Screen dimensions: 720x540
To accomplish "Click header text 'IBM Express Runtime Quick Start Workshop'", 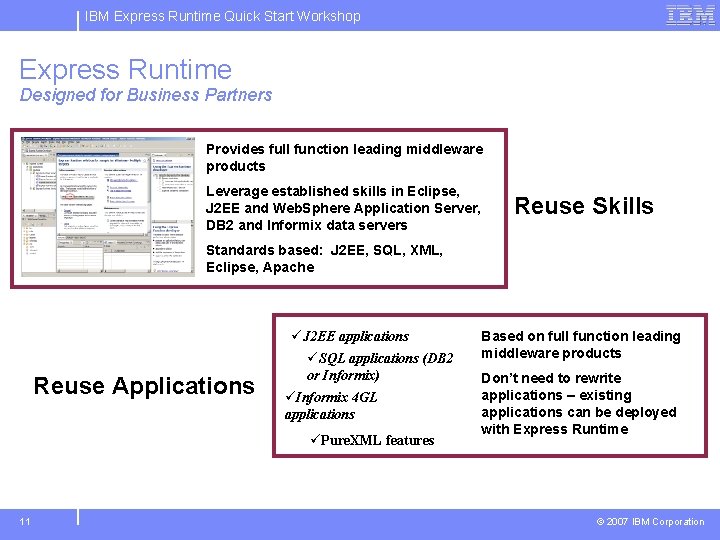I will 223,16.
